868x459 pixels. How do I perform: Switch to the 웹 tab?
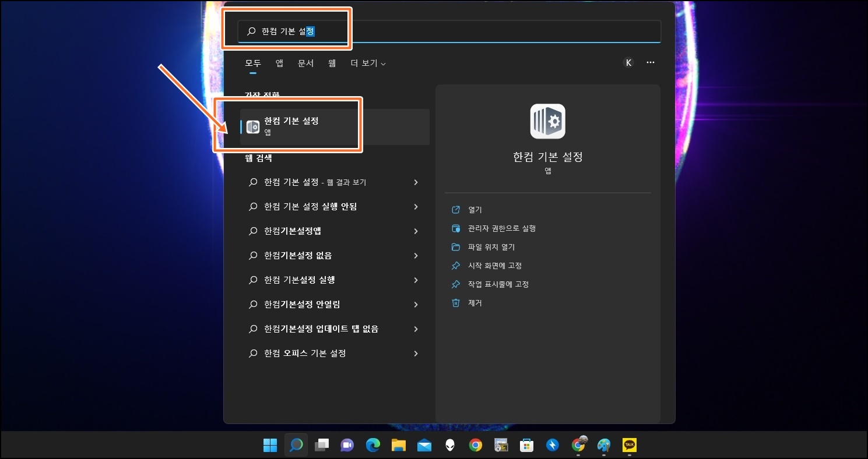tap(332, 63)
